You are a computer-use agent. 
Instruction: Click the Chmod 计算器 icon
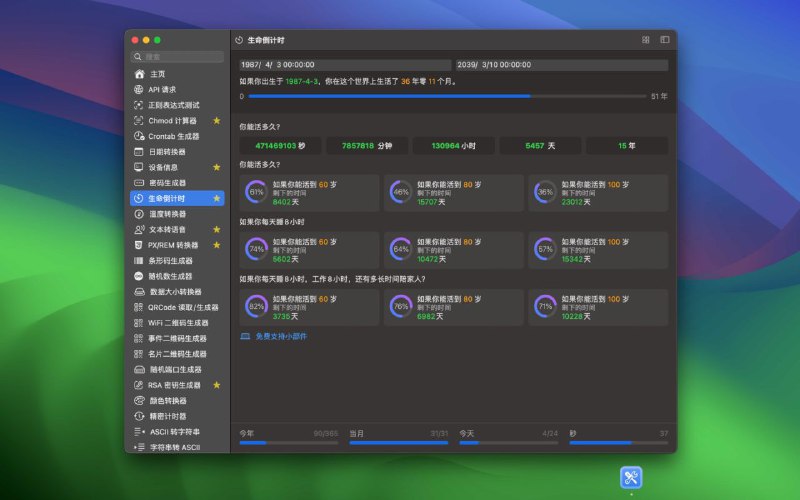pos(138,120)
